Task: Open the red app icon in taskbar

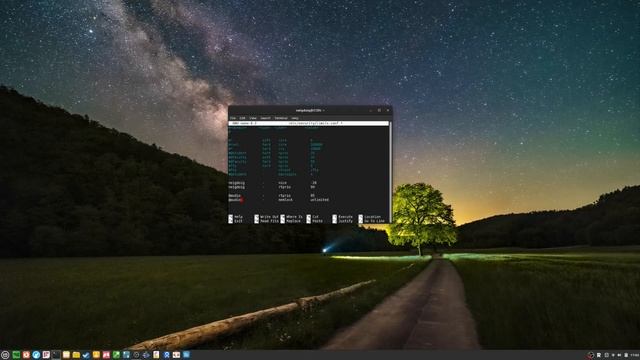Action: [106, 355]
